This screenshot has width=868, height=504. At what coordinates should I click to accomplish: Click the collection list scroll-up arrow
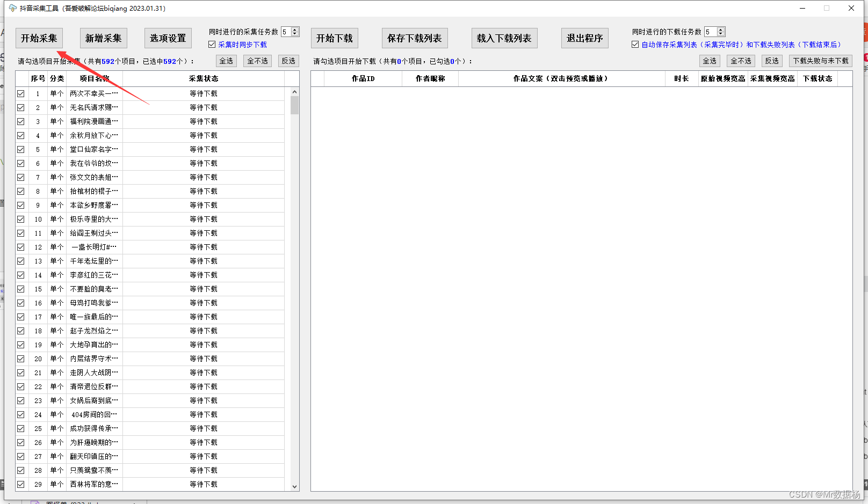tap(294, 92)
